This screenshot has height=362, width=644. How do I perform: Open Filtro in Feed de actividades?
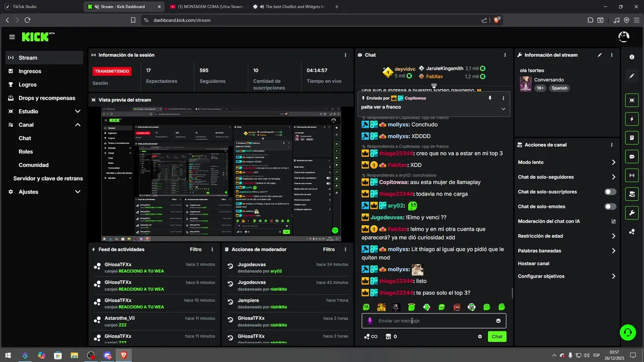click(196, 249)
